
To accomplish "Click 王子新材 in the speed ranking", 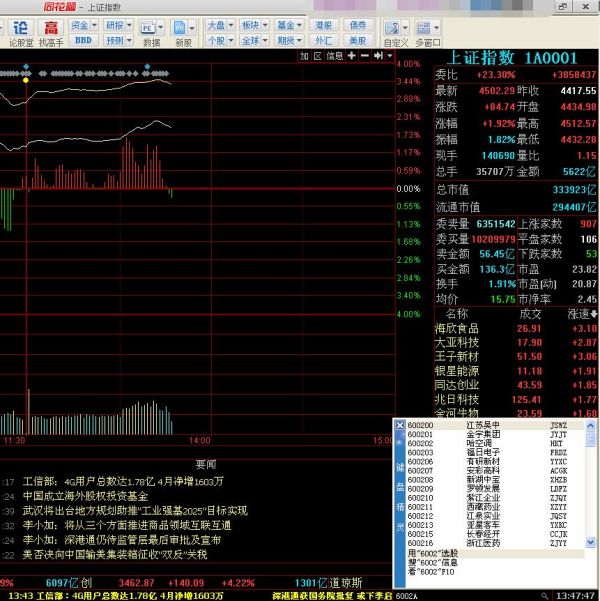I will coord(457,357).
